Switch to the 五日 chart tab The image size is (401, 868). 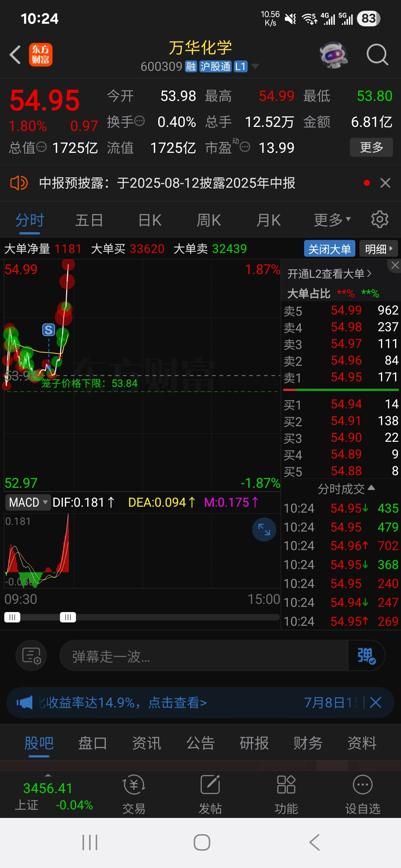(89, 220)
